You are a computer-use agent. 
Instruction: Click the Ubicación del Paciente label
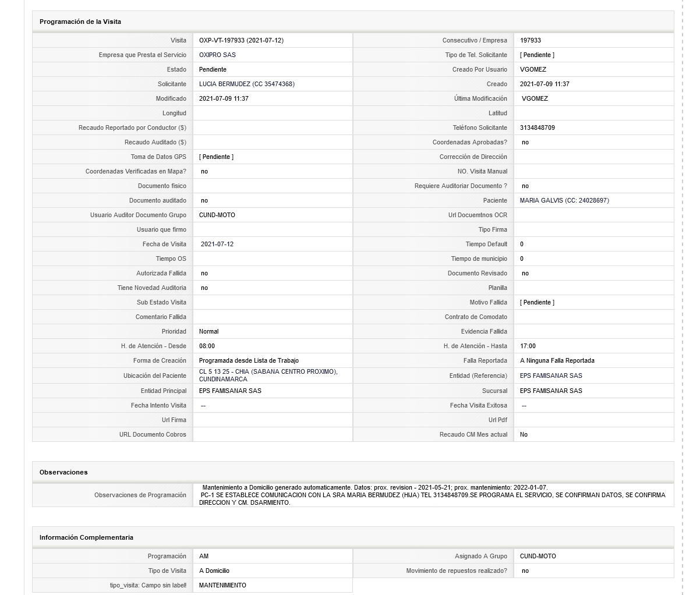(x=155, y=376)
